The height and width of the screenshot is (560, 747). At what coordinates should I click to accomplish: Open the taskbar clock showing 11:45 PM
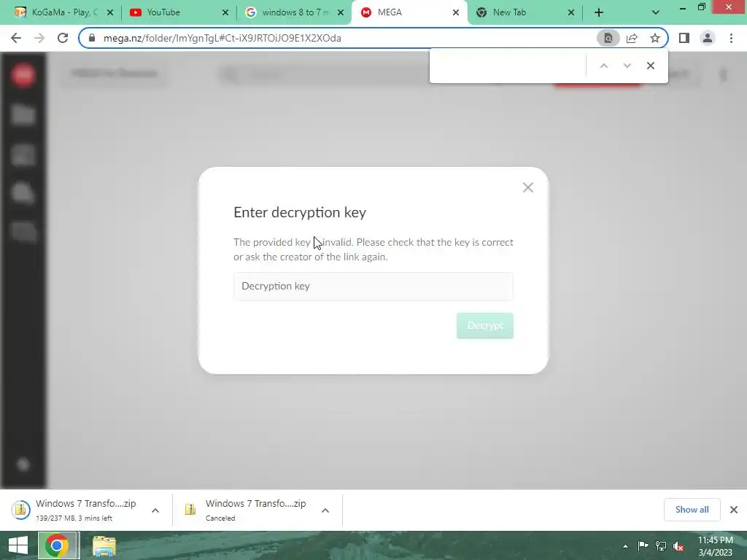coord(715,546)
